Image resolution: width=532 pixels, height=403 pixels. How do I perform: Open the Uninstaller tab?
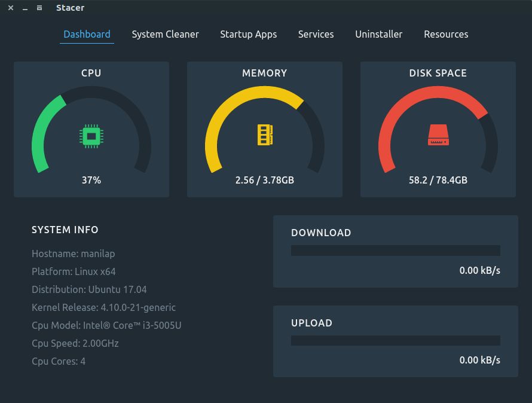pyautogui.click(x=378, y=34)
